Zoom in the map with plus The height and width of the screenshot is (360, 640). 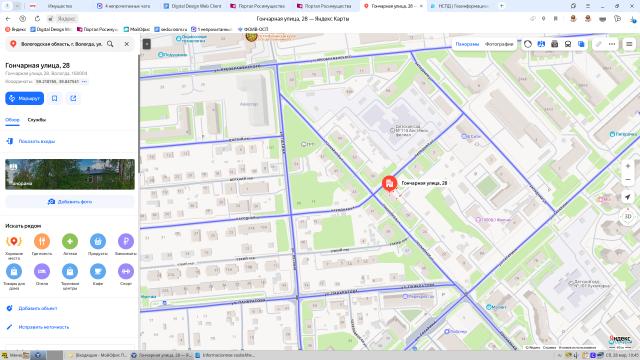click(x=628, y=166)
